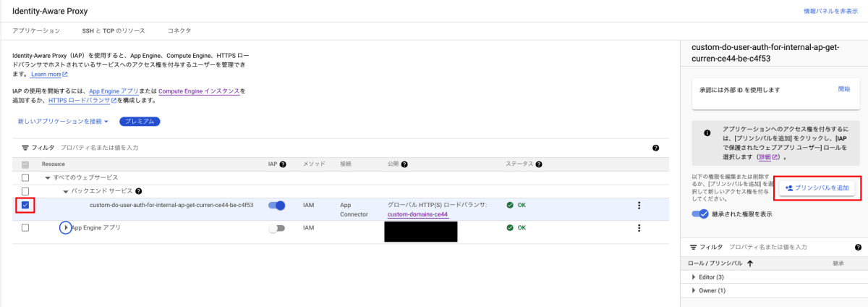Check the すべてのウェブサービス row checkbox
This screenshot has height=307, width=868.
(x=25, y=177)
